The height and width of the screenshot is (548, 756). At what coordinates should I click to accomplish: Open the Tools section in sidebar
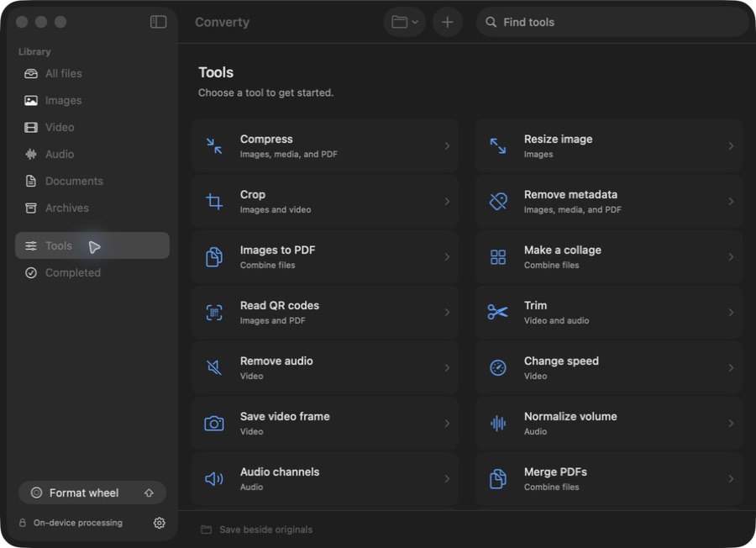pyautogui.click(x=92, y=245)
